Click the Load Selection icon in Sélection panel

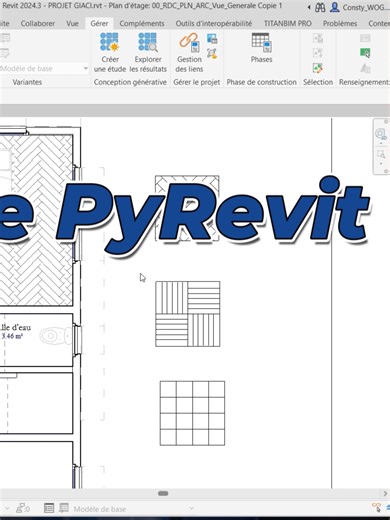(318, 53)
